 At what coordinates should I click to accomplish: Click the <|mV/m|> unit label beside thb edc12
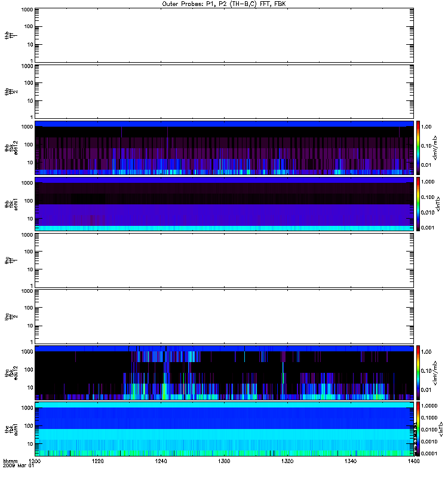pos(435,148)
